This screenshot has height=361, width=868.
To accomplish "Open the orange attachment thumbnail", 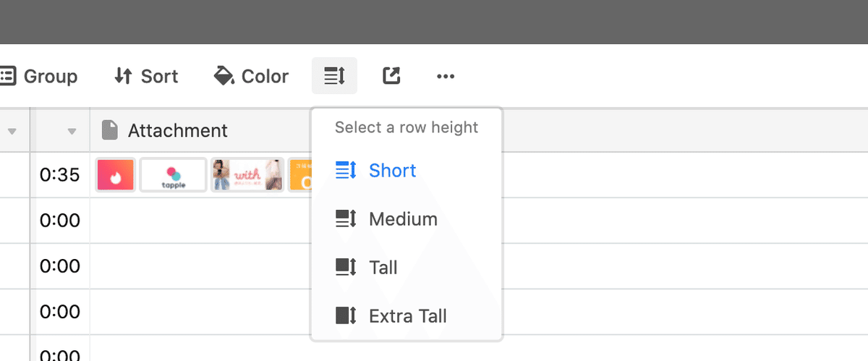I will [299, 175].
